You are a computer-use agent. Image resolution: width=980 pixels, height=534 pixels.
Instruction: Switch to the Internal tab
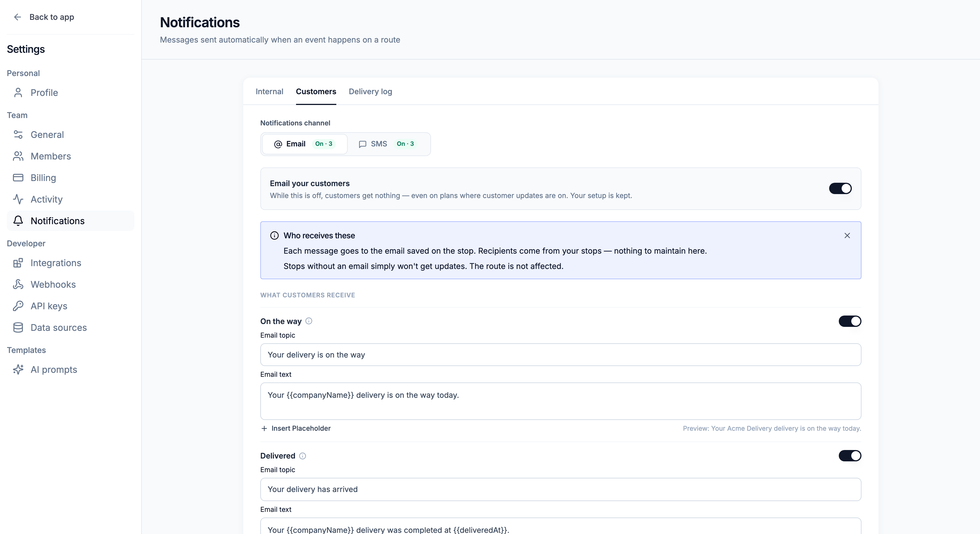coord(269,92)
